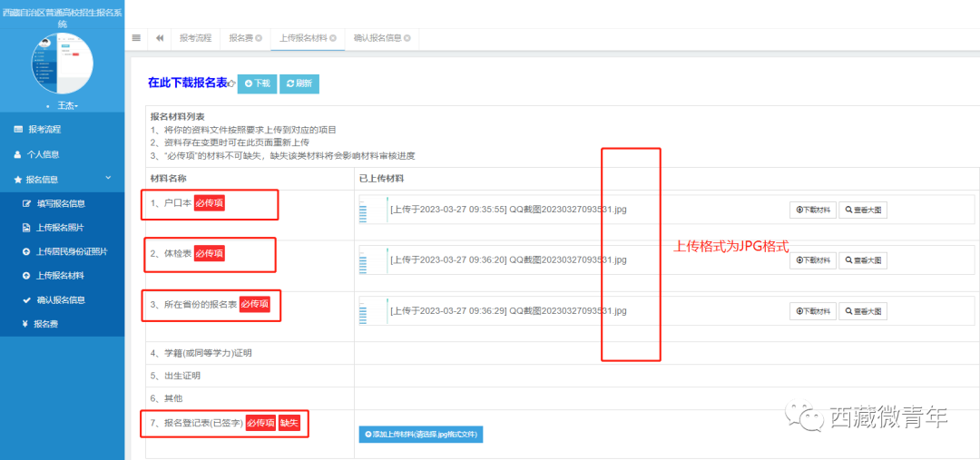Click the blue 下载 button for registration form
The width and height of the screenshot is (980, 460).
tap(257, 83)
